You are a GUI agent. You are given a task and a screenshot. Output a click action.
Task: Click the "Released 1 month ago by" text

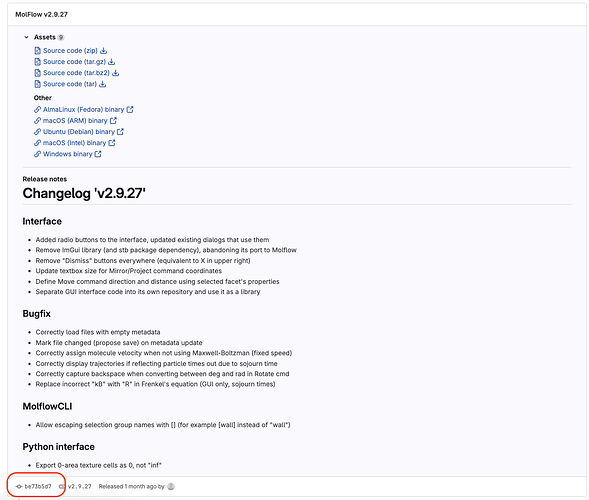[131, 486]
